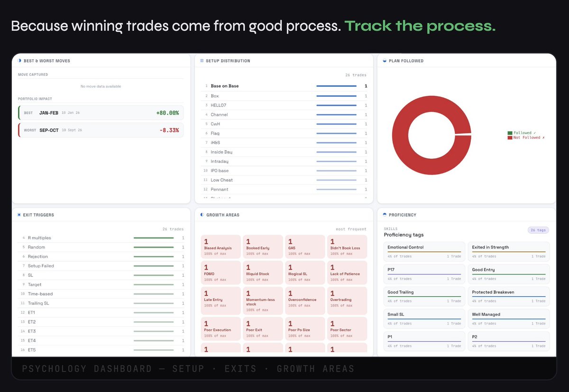This screenshot has width=569, height=392.
Task: Open the Poor Sector growth area card
Action: (347, 328)
